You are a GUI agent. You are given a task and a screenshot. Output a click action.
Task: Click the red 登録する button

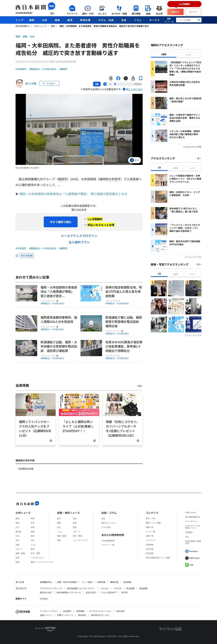coord(175,12)
